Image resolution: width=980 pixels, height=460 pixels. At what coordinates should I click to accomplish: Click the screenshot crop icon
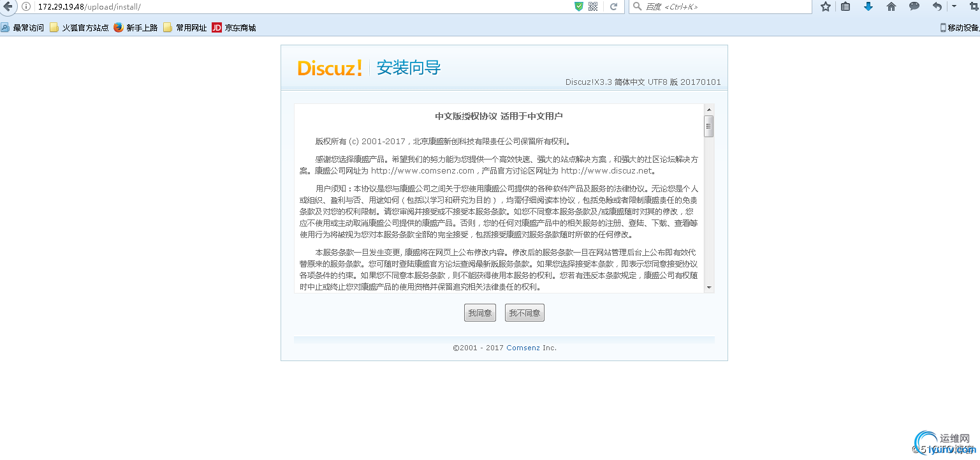973,6
